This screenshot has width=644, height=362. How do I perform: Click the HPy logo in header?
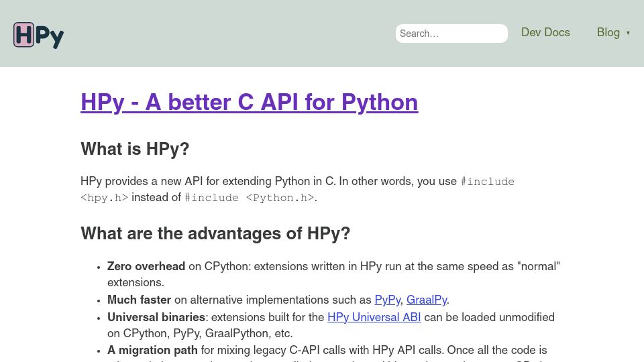[x=39, y=36]
